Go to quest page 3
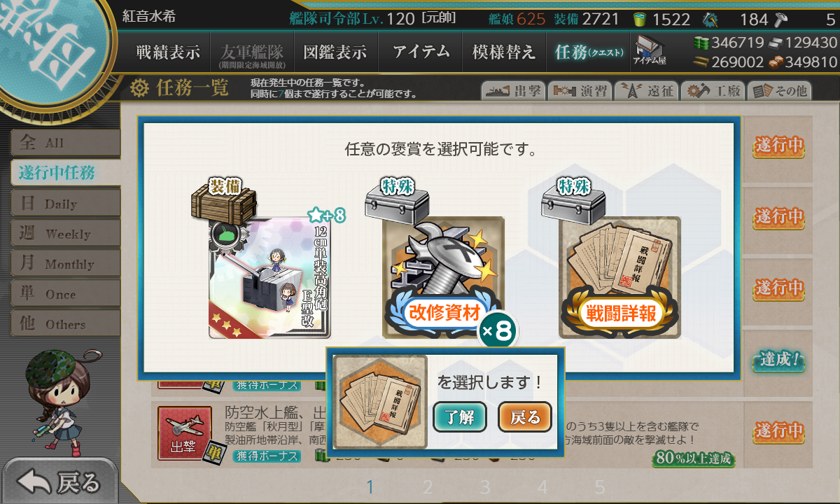This screenshot has height=504, width=840. click(x=485, y=486)
